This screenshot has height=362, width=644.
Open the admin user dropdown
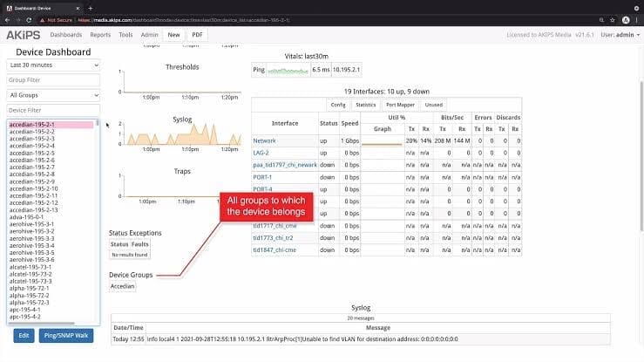point(624,35)
